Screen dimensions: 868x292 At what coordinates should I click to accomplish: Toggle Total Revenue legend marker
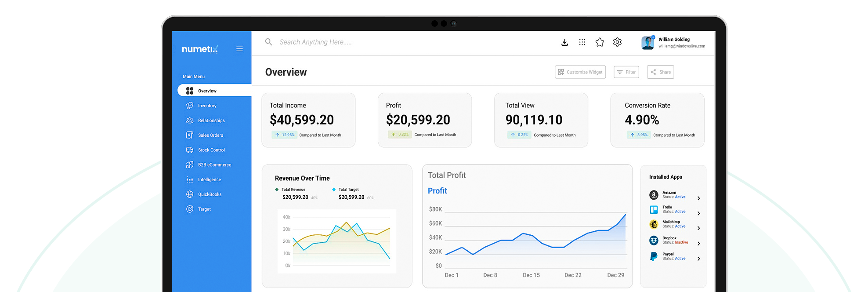tap(277, 190)
